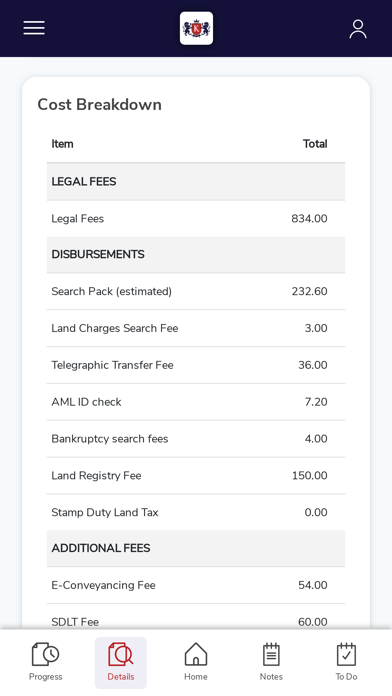Screen dimensions: 392x696
Task: Select the Details magnifier icon
Action: pos(121,654)
